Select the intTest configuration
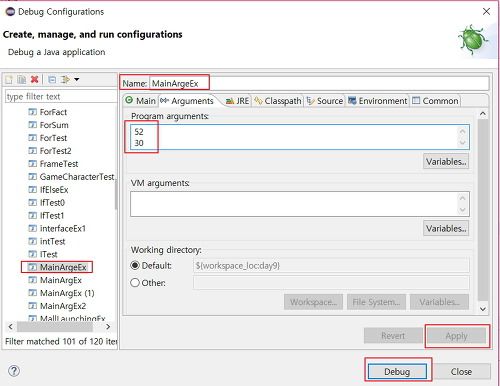The image size is (500, 386). tap(53, 241)
